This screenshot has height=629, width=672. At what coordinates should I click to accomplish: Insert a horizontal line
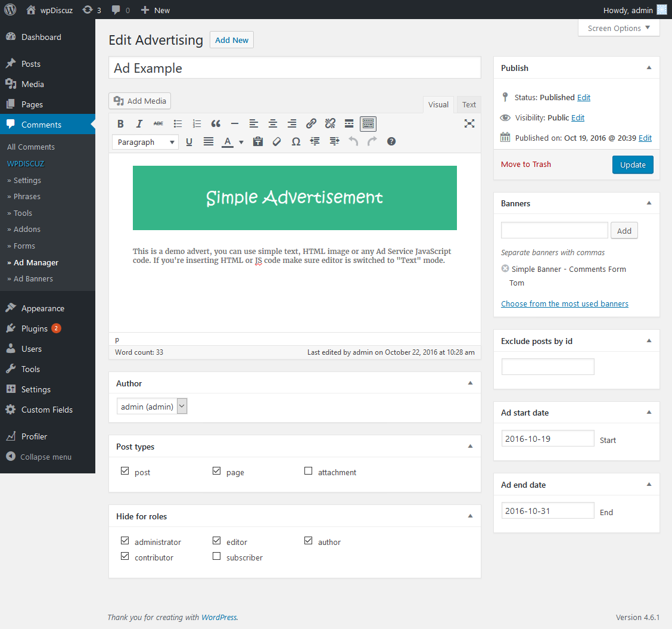pyautogui.click(x=235, y=123)
